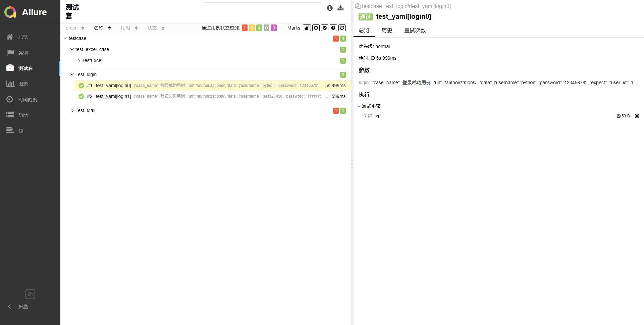
Task: Show the info tooltip icon
Action: 330,8
